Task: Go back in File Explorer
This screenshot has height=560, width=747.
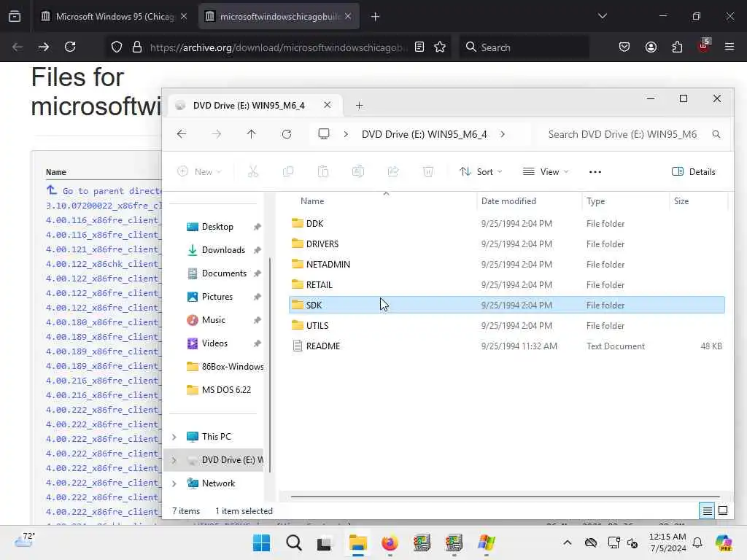Action: click(182, 134)
